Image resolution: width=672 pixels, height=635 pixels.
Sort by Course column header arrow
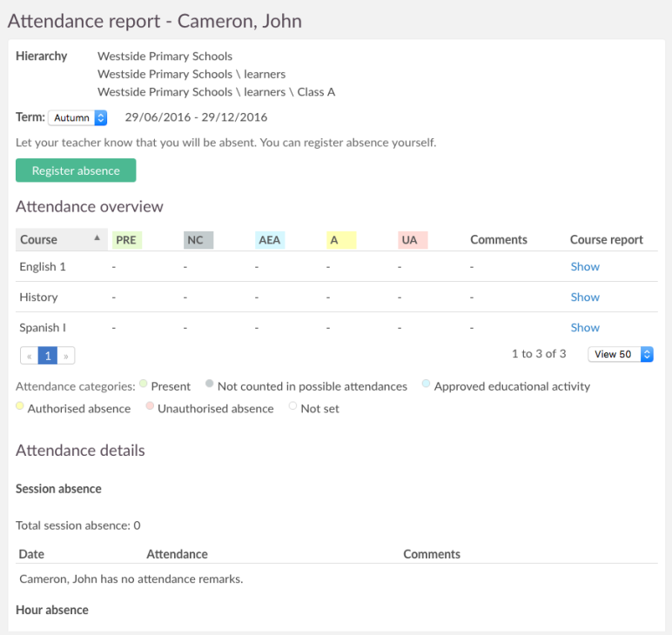tap(97, 237)
